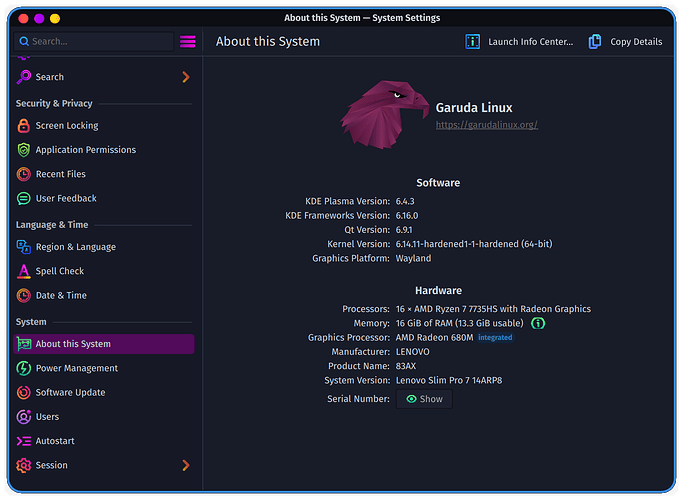Click the Session gear icon

[24, 465]
